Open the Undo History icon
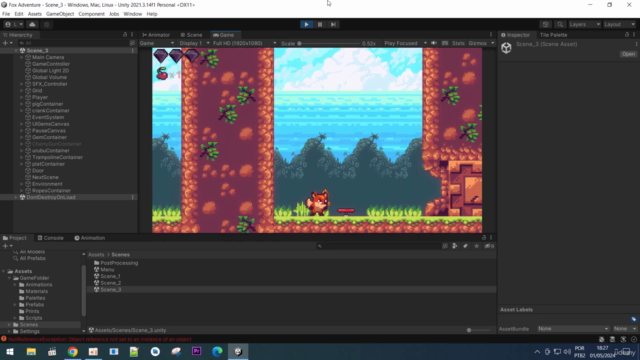Image resolution: width=640 pixels, height=360 pixels. 546,24
